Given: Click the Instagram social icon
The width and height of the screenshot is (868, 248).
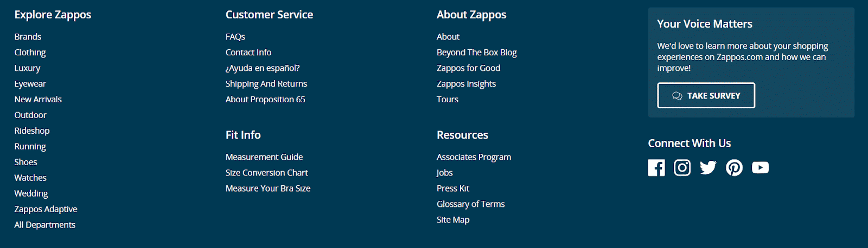Looking at the screenshot, I should pyautogui.click(x=682, y=168).
